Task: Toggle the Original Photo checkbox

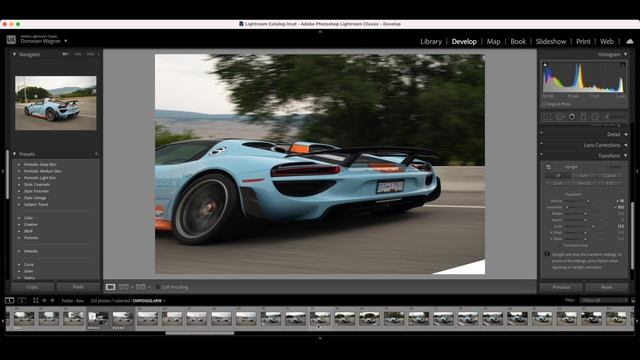Action: tap(544, 104)
